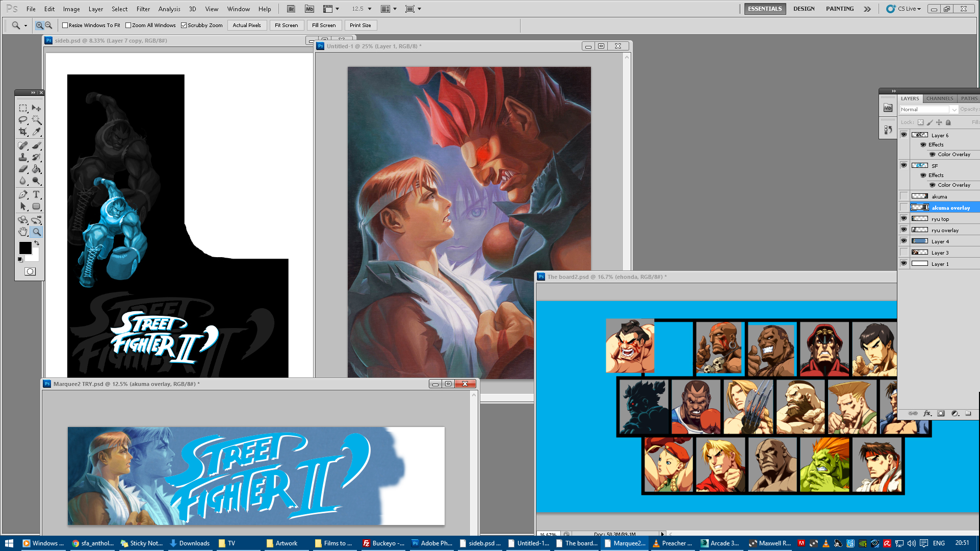This screenshot has height=551, width=980.
Task: Open Arrange Documents dropdown
Action: pyautogui.click(x=389, y=9)
